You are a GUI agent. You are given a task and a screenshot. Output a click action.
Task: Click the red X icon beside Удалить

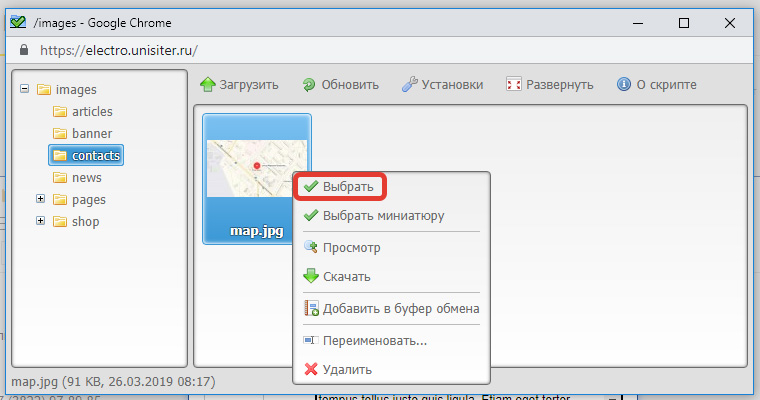(x=310, y=370)
